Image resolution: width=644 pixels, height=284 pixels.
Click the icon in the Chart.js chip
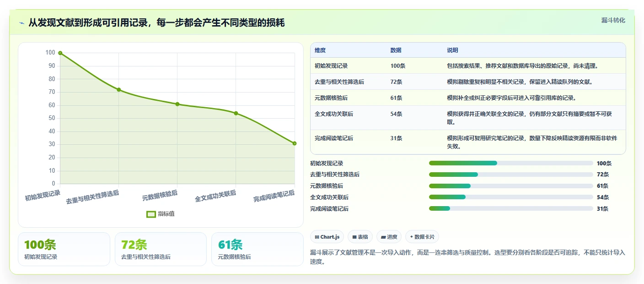tap(317, 237)
